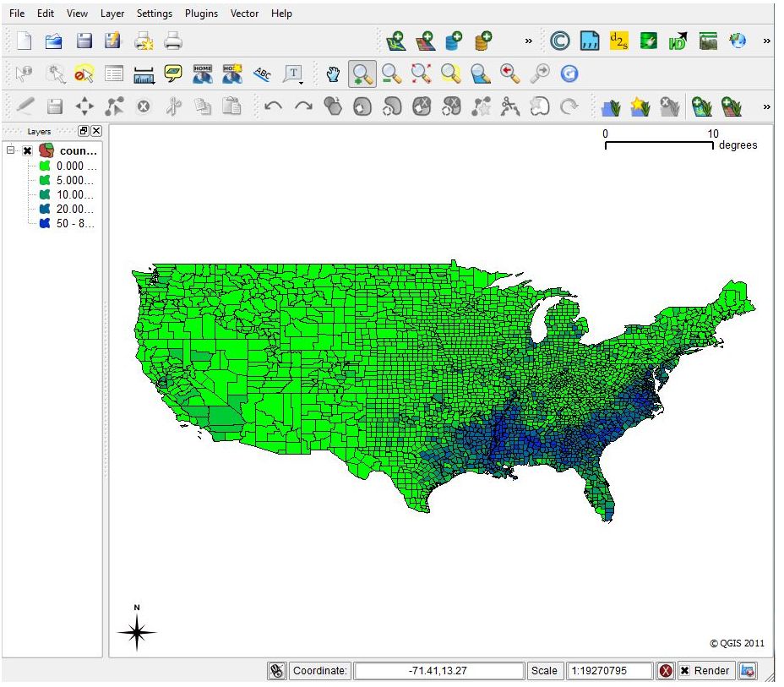Add a raster layer from the toolbar
Screen dimensions: 784x687
(425, 41)
